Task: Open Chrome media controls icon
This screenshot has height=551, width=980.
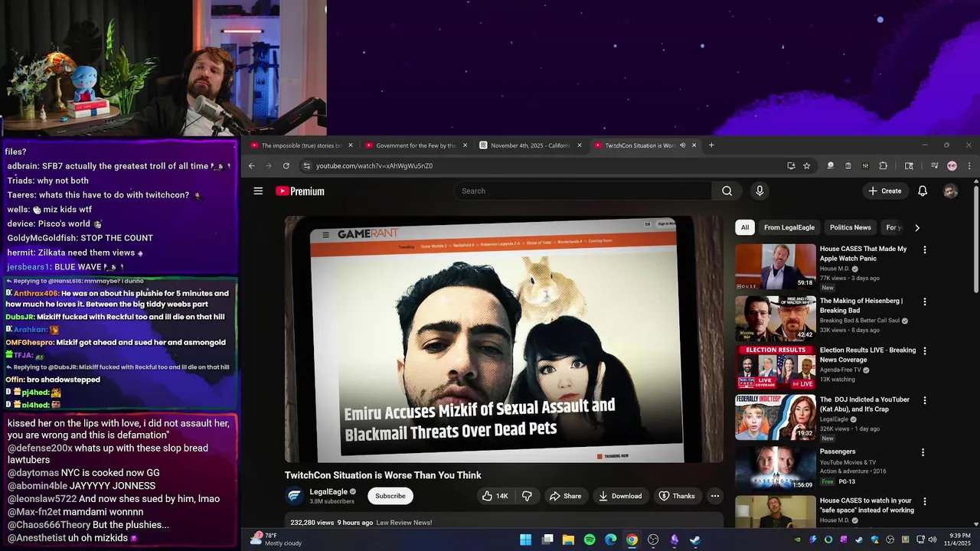Action: [935, 166]
